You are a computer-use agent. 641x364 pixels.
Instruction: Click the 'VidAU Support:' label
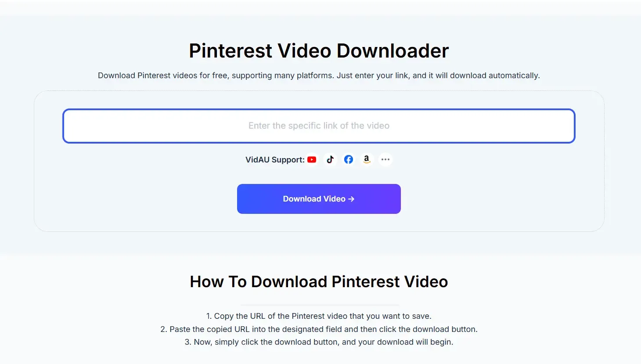click(x=275, y=160)
